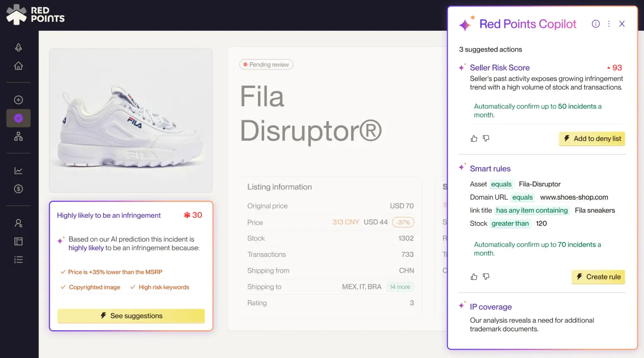Give thumbs up on the Seller Risk Score suggestion
This screenshot has width=644, height=358.
(474, 138)
